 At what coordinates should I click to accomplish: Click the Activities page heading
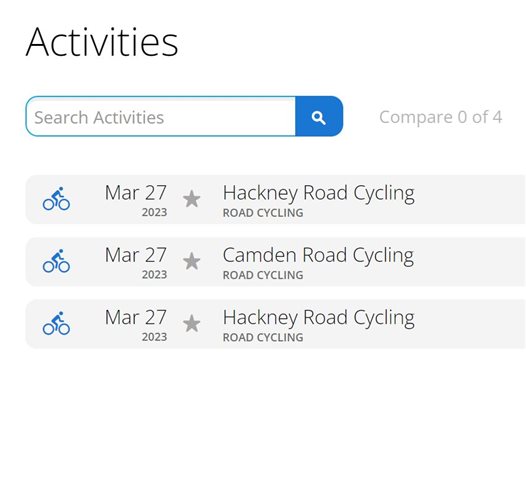click(x=102, y=42)
